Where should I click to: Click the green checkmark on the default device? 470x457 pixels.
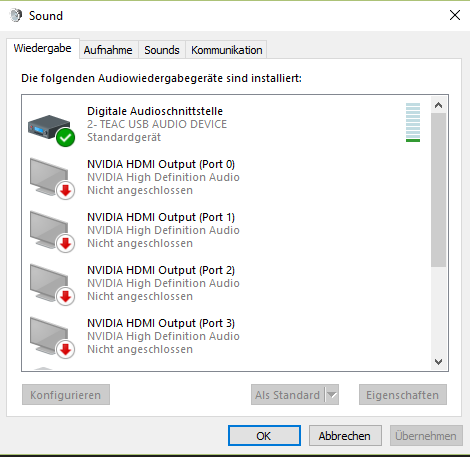pyautogui.click(x=65, y=137)
